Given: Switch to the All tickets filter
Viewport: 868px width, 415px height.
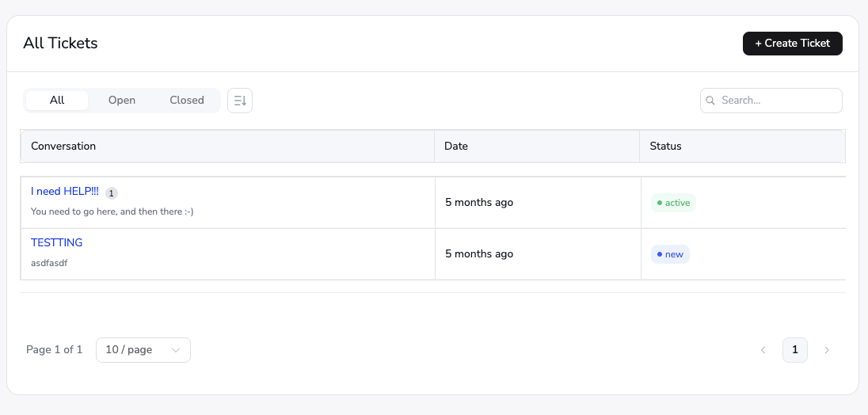Looking at the screenshot, I should pyautogui.click(x=57, y=101).
